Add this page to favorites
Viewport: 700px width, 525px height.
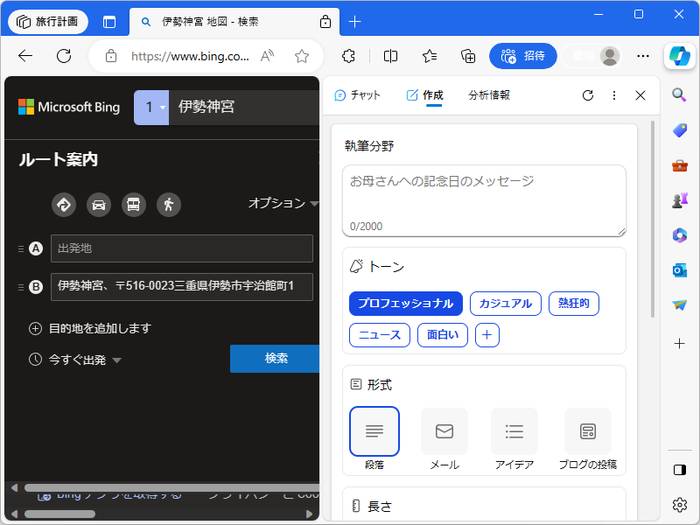click(302, 56)
